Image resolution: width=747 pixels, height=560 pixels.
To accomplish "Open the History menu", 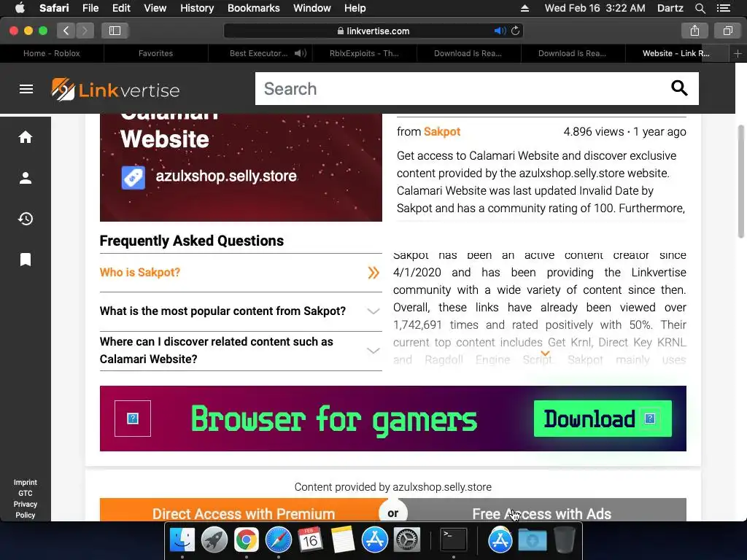I will [197, 8].
